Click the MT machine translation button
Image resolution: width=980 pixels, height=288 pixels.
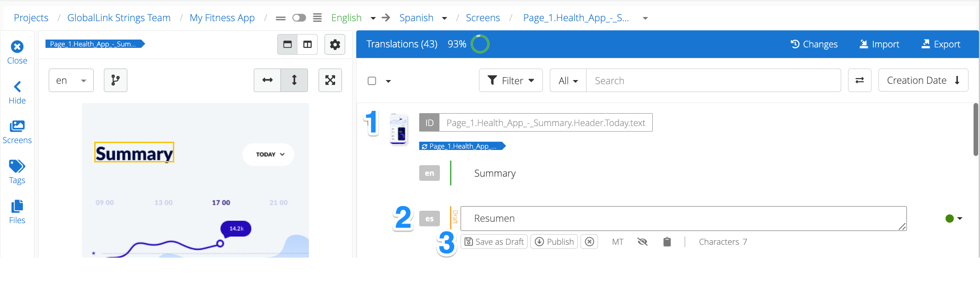(618, 242)
